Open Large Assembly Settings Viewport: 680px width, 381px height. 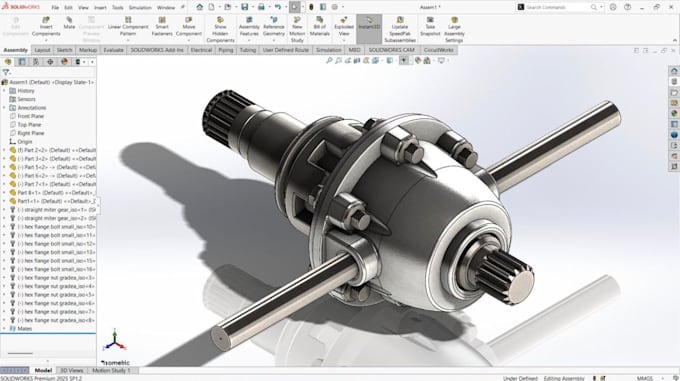click(454, 29)
